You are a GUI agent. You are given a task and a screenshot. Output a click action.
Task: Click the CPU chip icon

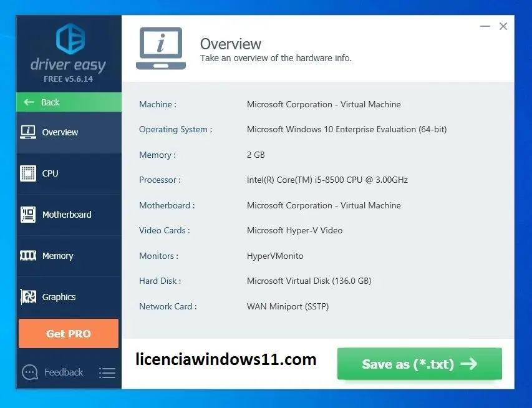pyautogui.click(x=28, y=173)
